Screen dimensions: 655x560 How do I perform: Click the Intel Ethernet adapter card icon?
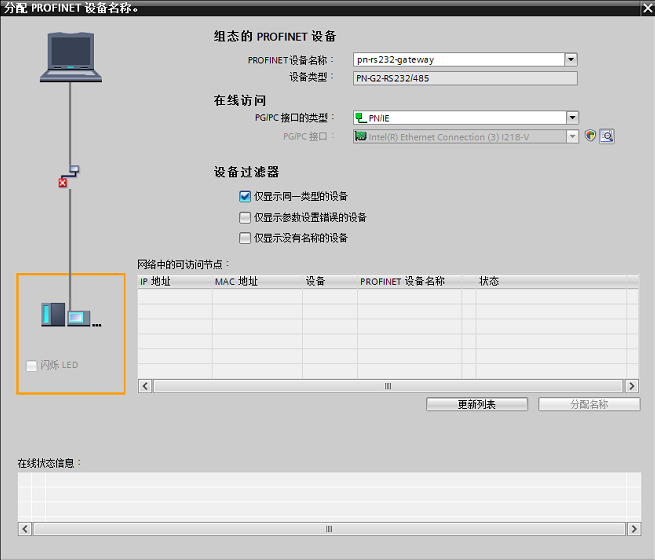tap(361, 136)
